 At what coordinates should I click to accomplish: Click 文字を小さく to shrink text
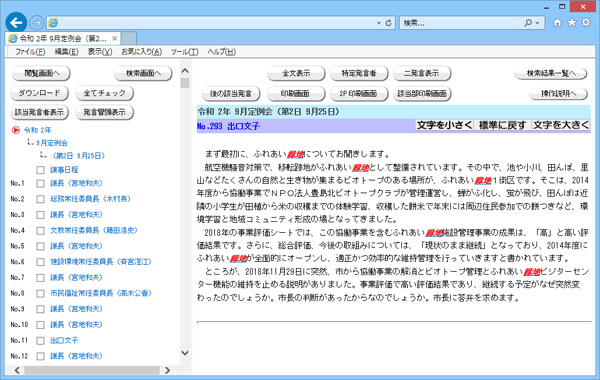point(444,126)
